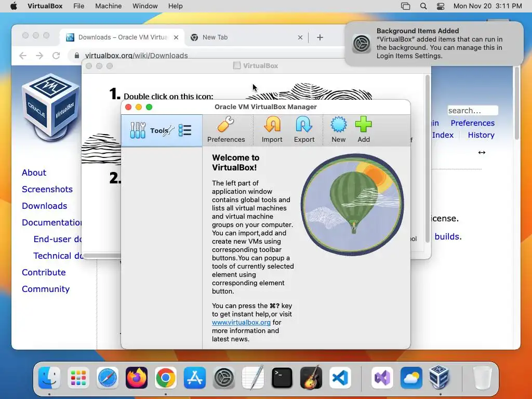This screenshot has height=399, width=532.
Task: Switch to the New Tab browser tab
Action: pos(247,37)
